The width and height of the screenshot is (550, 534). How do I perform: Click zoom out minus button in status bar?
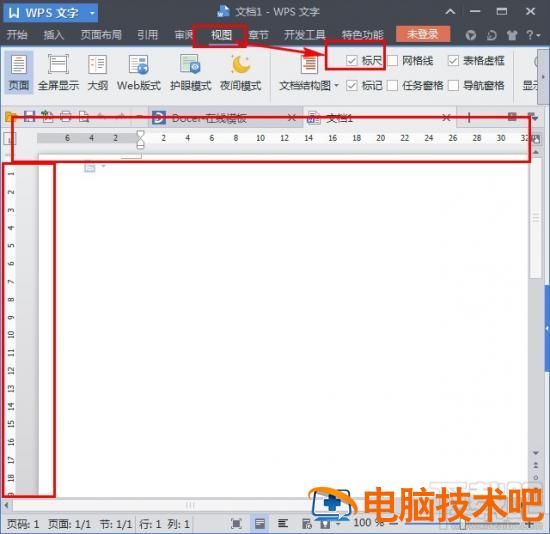tap(394, 523)
